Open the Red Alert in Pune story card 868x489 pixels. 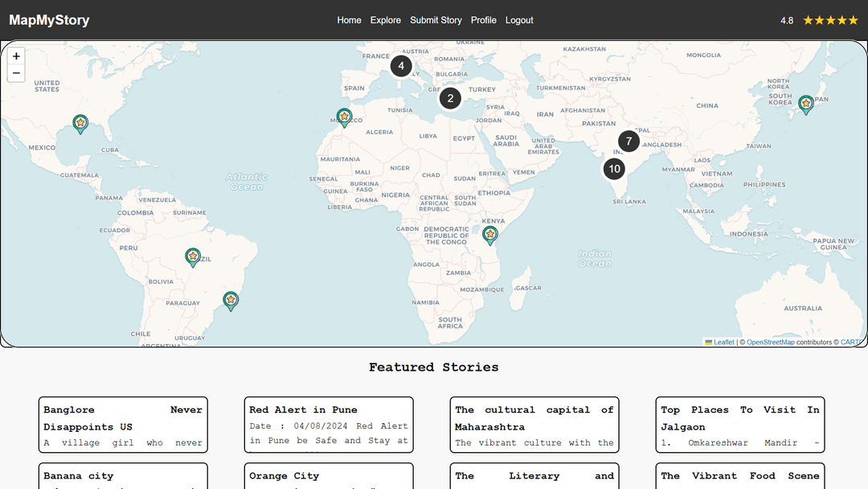tap(329, 425)
